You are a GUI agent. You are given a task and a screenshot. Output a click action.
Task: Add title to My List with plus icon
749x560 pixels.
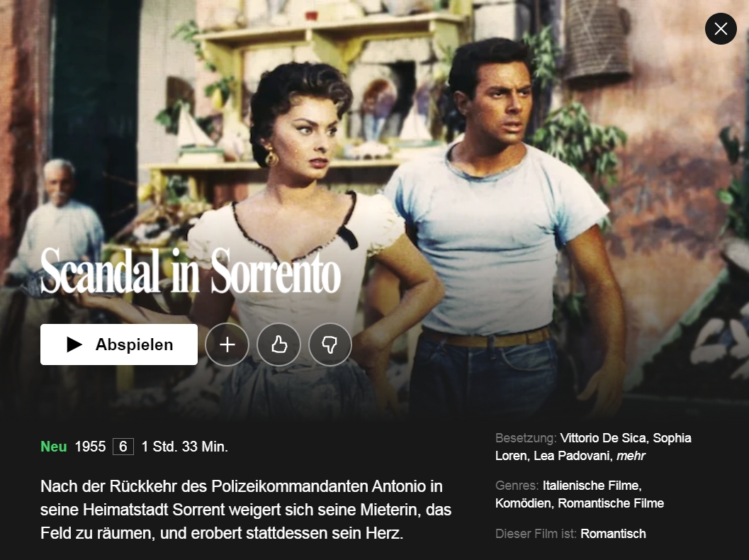pyautogui.click(x=227, y=345)
